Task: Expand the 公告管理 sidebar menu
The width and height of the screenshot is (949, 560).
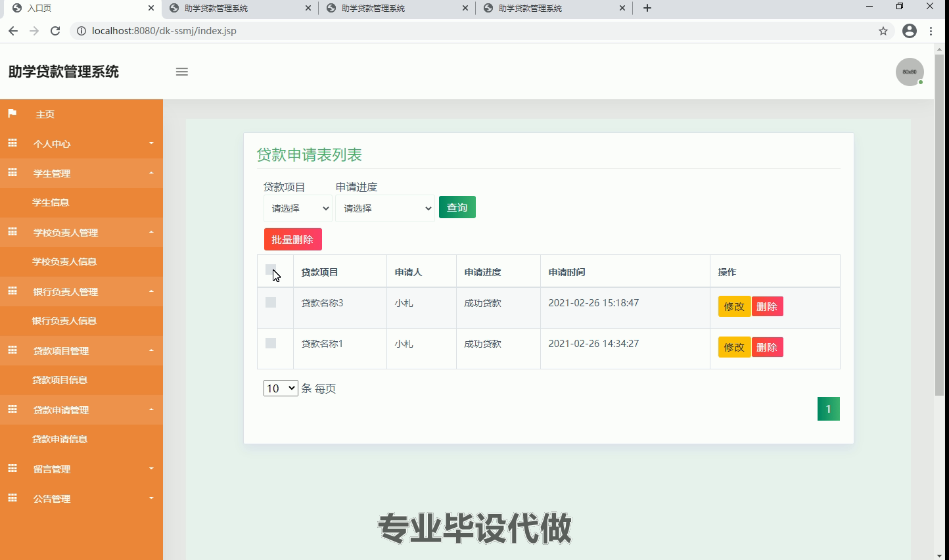Action: point(81,498)
